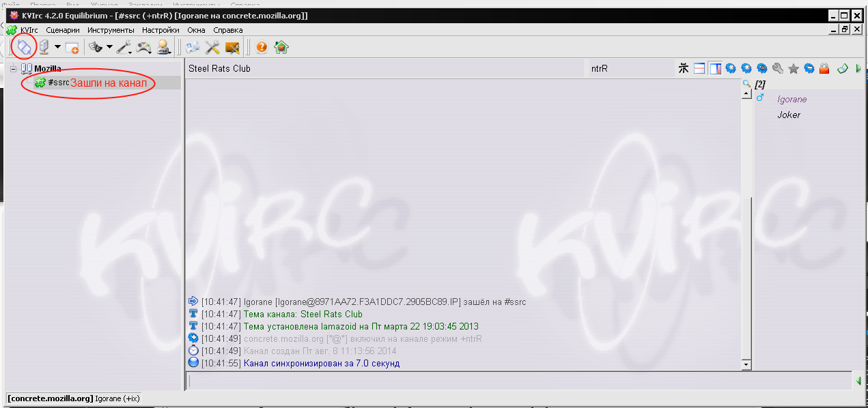Click the chat message input field
This screenshot has height=408, width=868.
coord(519,381)
